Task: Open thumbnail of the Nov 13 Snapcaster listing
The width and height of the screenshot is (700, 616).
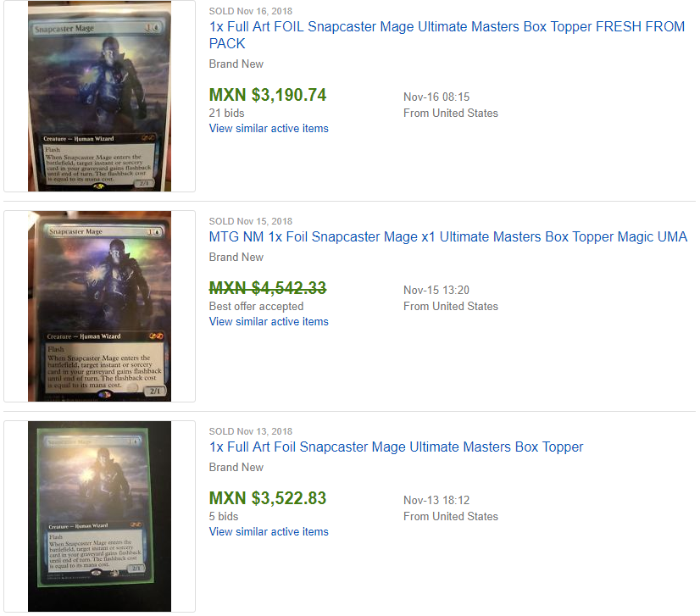Action: click(x=99, y=517)
